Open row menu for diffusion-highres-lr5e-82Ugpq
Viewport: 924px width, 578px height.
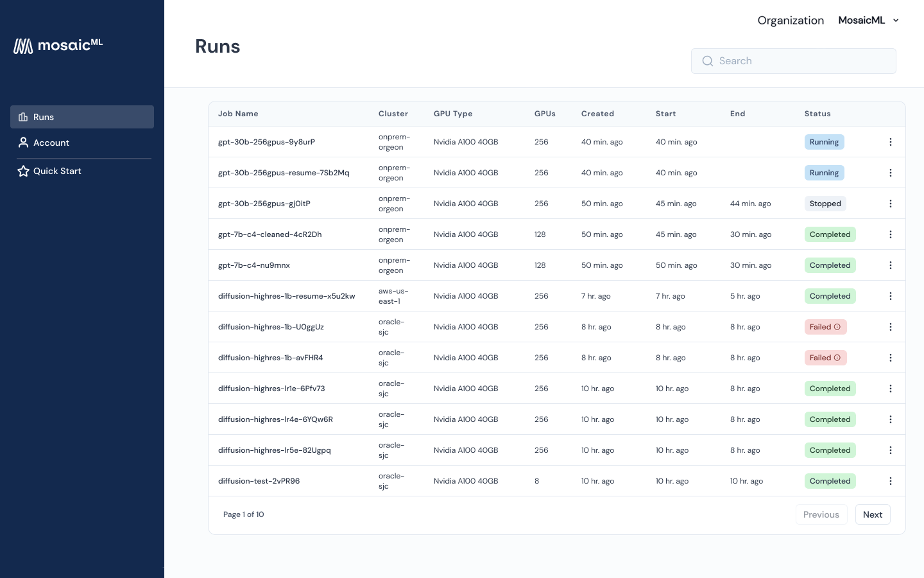[891, 450]
